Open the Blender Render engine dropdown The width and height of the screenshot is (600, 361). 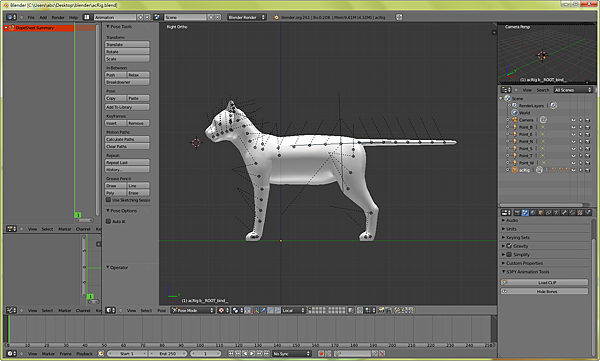pyautogui.click(x=247, y=17)
